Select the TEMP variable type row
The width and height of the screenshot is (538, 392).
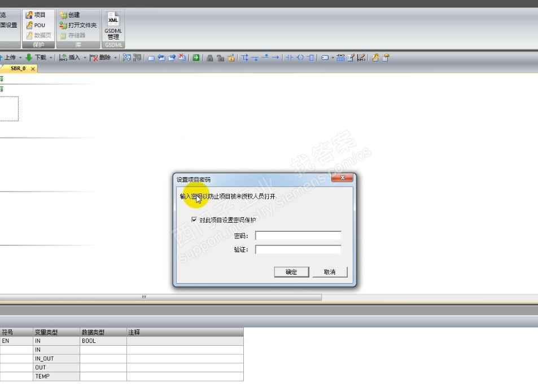click(56, 376)
